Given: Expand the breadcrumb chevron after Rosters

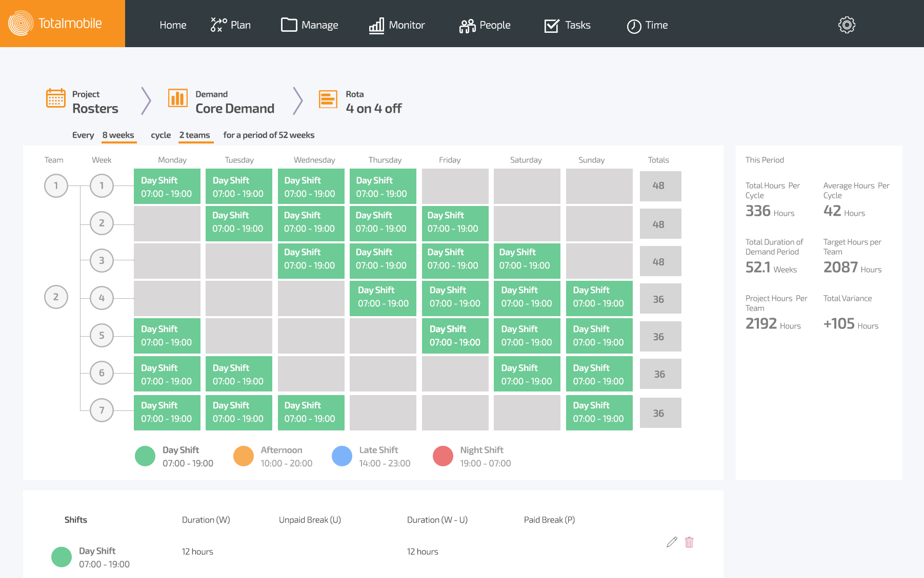Looking at the screenshot, I should [x=146, y=101].
